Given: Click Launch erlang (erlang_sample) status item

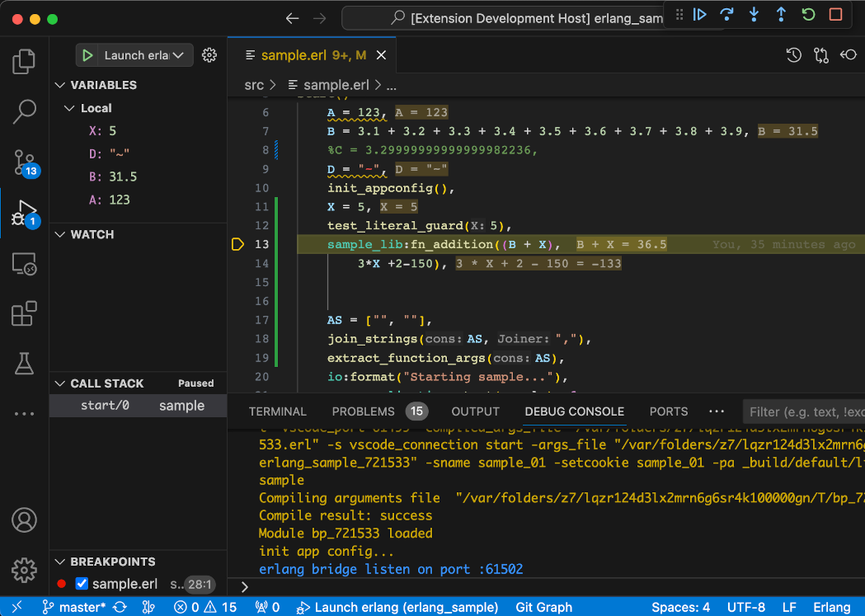Looking at the screenshot, I should point(397,607).
